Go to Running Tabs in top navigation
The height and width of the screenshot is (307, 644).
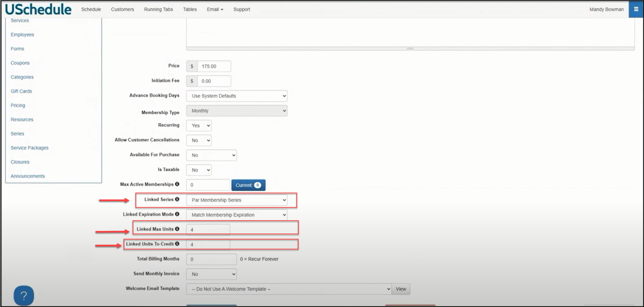(x=158, y=9)
